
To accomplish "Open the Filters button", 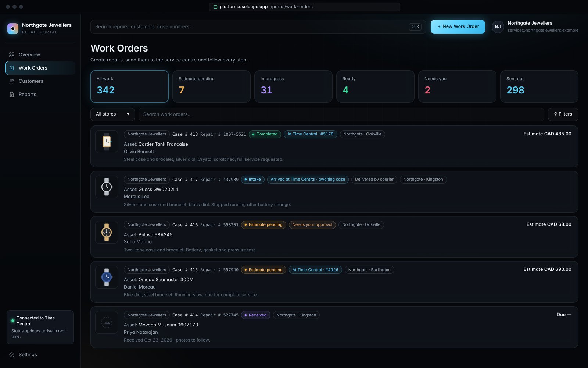I will 563,114.
